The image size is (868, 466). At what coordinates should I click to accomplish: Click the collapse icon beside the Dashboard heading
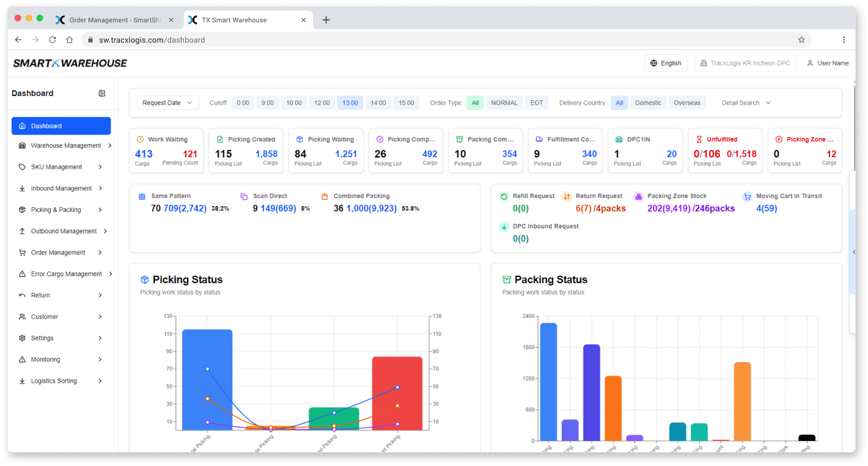(x=101, y=93)
